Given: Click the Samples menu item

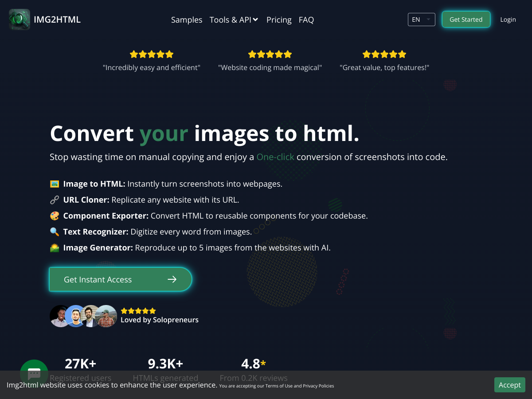Looking at the screenshot, I should [x=187, y=20].
